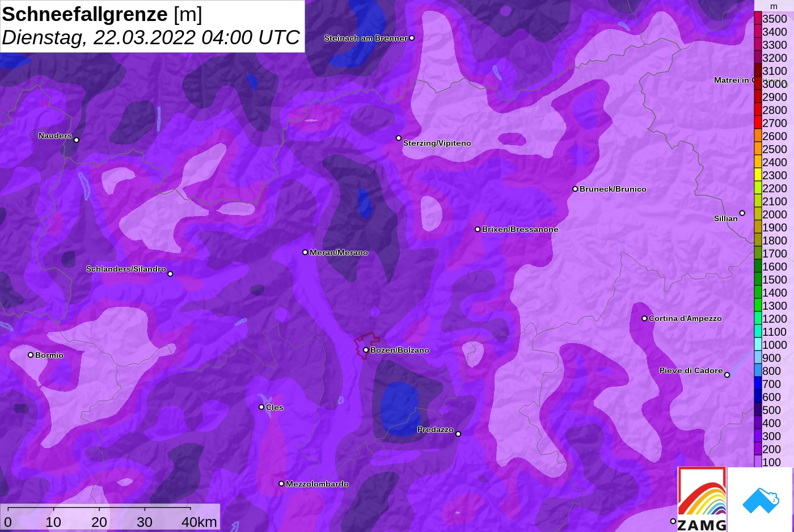794x532 pixels.
Task: Click the Cortina d'Ampezzo label text
Action: pos(685,318)
